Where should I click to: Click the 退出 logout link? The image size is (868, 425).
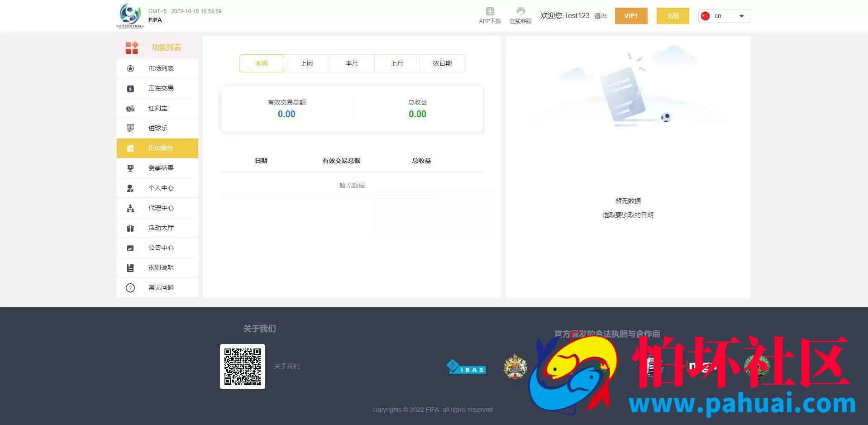tap(600, 16)
